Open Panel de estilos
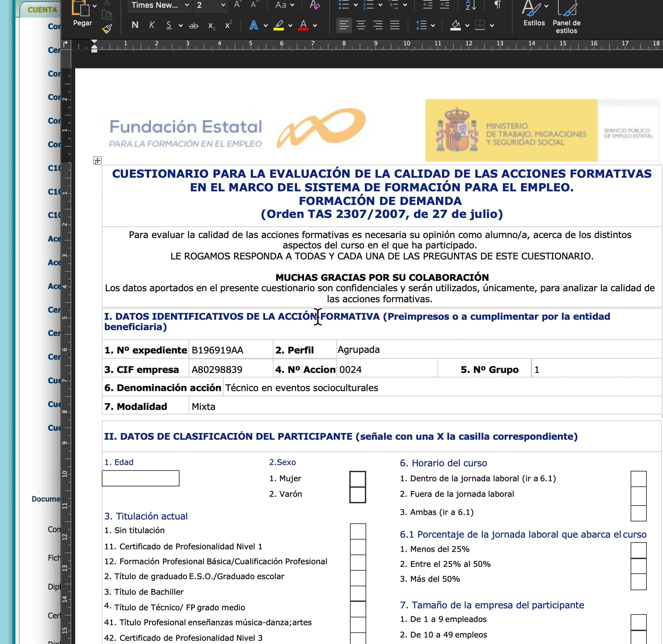The width and height of the screenshot is (663, 644). pyautogui.click(x=566, y=16)
